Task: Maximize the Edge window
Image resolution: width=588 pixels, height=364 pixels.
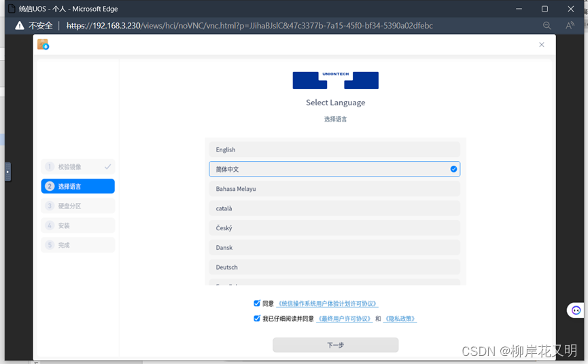Action: pos(545,9)
